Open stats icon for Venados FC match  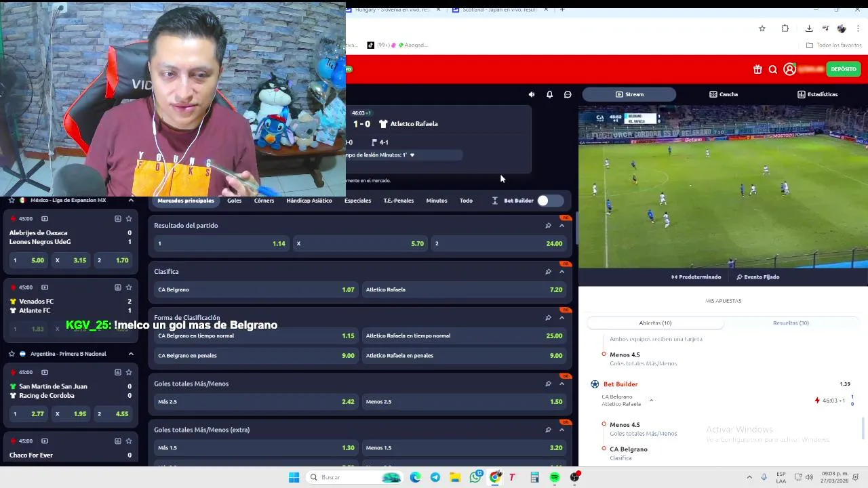[117, 287]
